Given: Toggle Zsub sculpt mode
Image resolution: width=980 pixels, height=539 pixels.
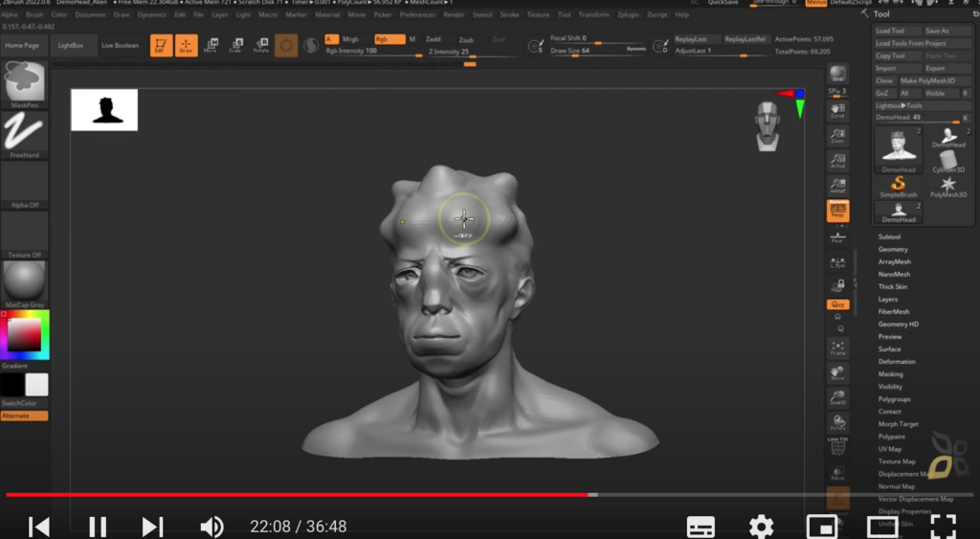Looking at the screenshot, I should tap(466, 39).
